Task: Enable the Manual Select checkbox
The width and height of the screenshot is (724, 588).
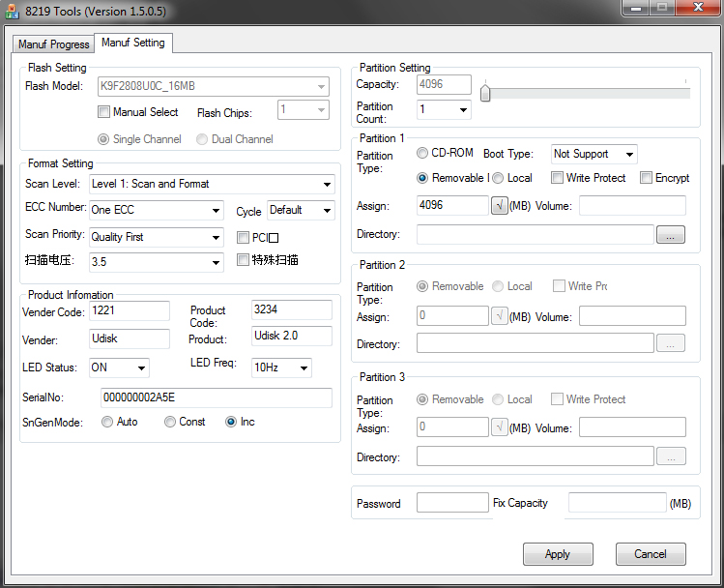Action: click(x=104, y=112)
